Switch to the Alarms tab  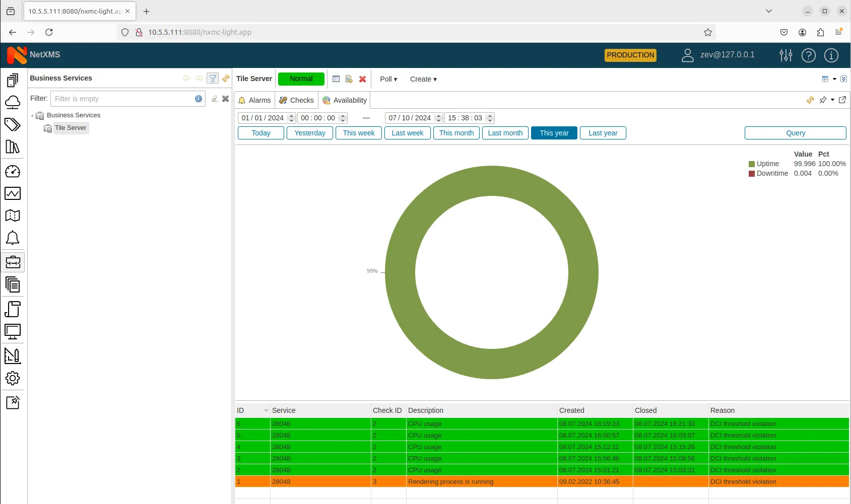pos(254,100)
